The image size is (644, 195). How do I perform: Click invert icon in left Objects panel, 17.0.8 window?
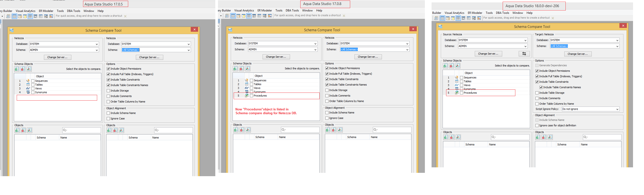tap(248, 130)
